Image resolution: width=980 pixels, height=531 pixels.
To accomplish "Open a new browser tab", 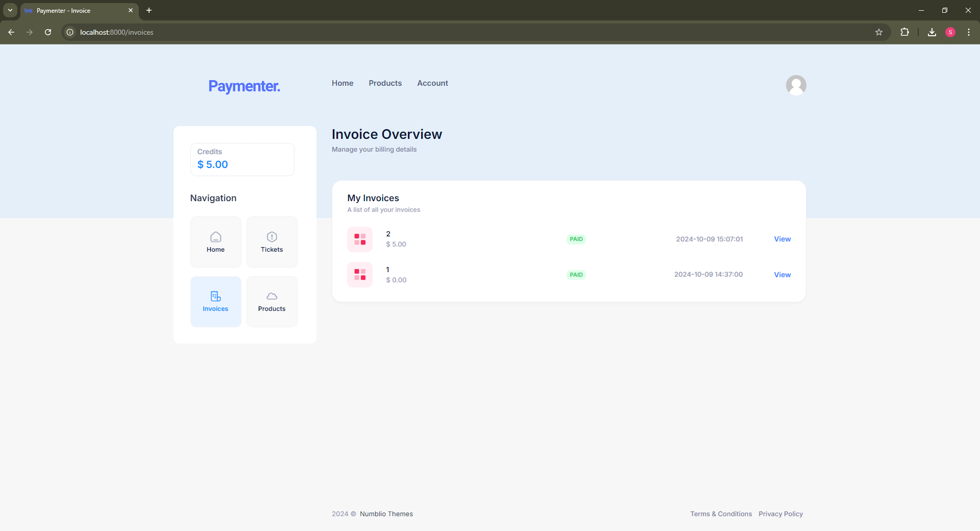I will click(149, 10).
